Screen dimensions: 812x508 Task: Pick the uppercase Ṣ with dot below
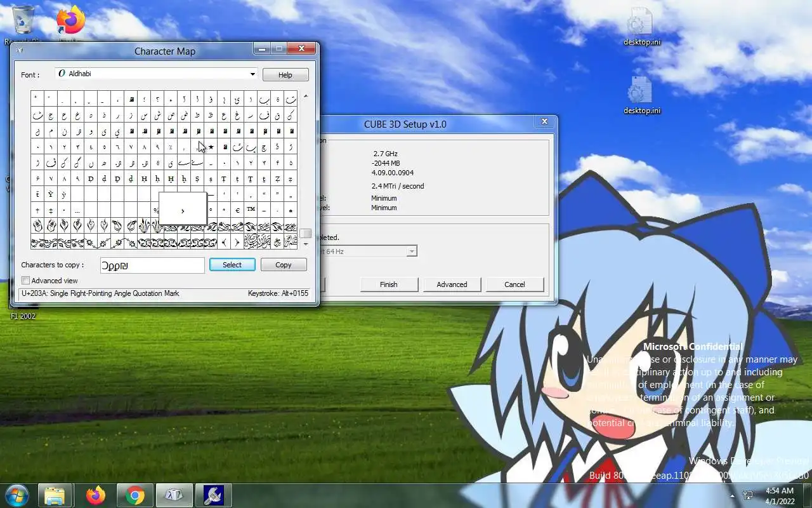coord(197,179)
